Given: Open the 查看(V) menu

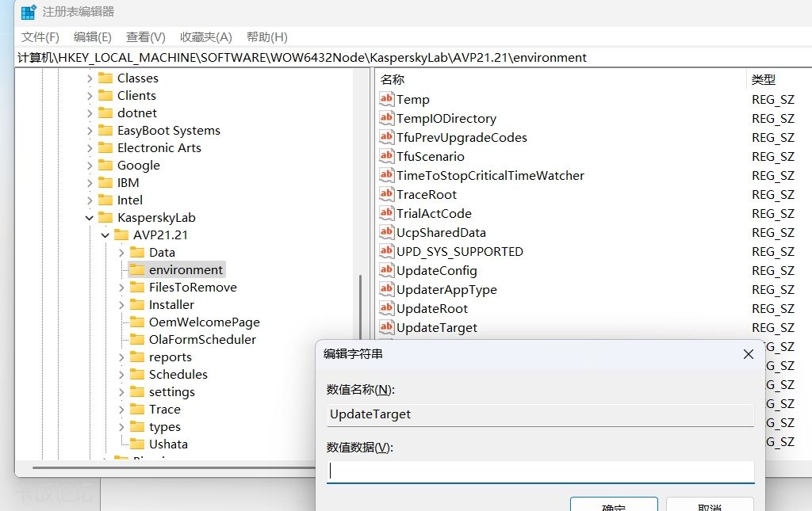Looking at the screenshot, I should [146, 37].
